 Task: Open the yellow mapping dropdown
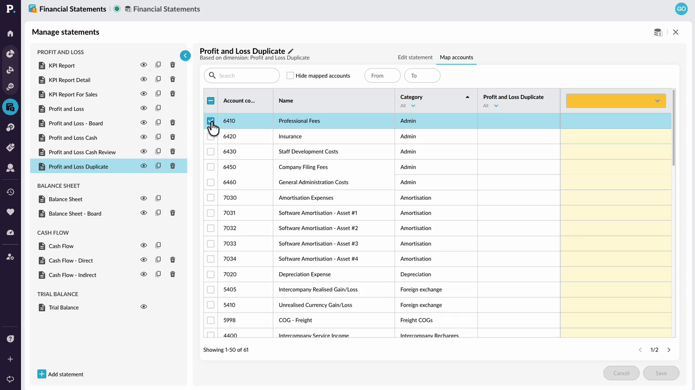coord(616,101)
